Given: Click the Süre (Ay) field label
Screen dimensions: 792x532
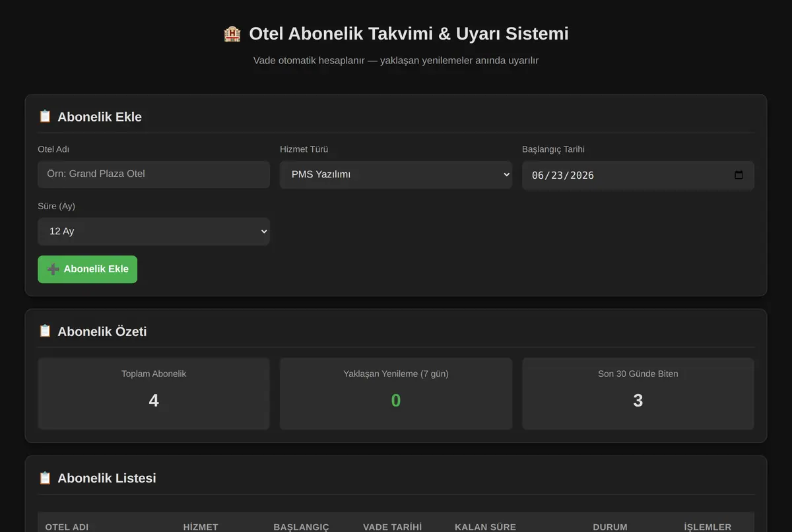Looking at the screenshot, I should pos(56,206).
